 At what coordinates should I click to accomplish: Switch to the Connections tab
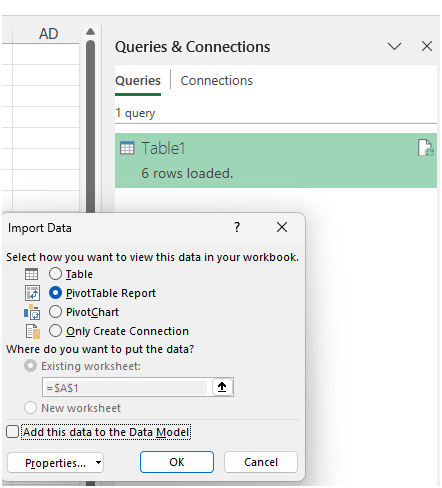(x=217, y=81)
